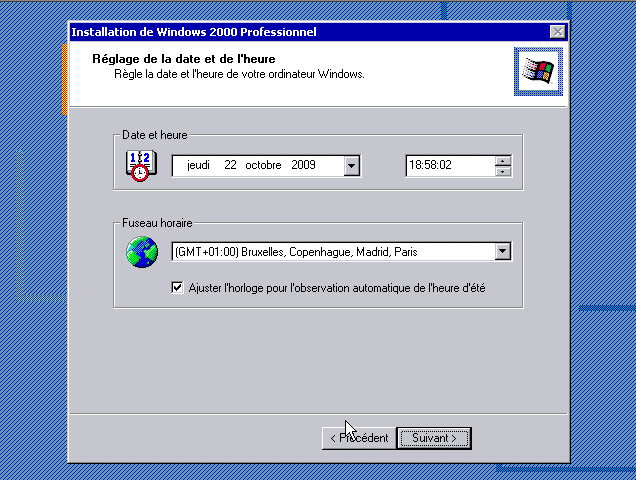The width and height of the screenshot is (636, 480).
Task: Expand the time zone dropdown list
Action: click(503, 252)
